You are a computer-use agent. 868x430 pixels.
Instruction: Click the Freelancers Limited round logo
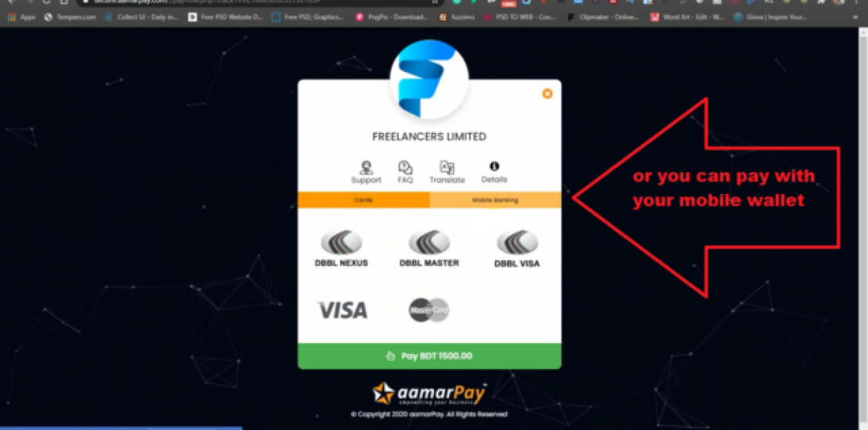pyautogui.click(x=429, y=79)
